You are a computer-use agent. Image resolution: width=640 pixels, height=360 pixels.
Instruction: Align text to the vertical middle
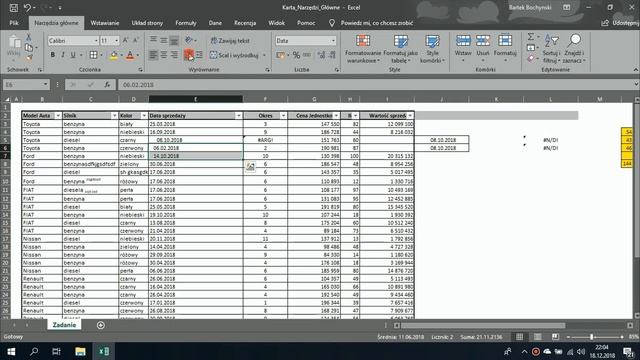point(164,40)
